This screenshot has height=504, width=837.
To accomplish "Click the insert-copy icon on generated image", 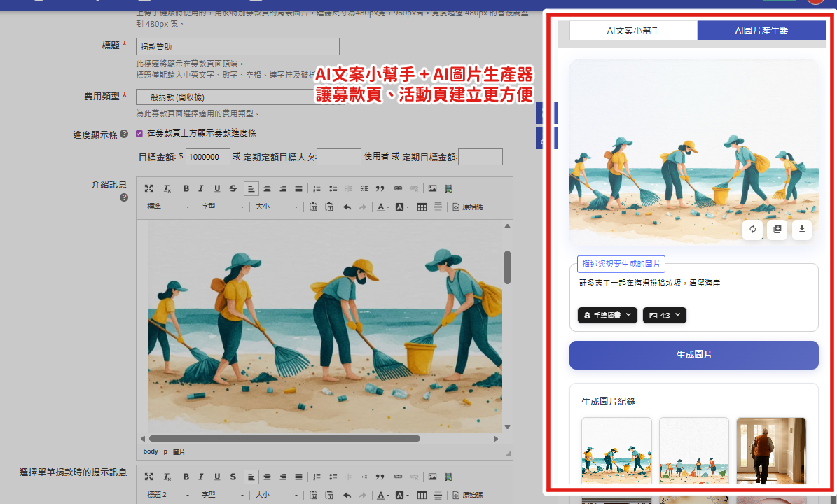I will (777, 230).
